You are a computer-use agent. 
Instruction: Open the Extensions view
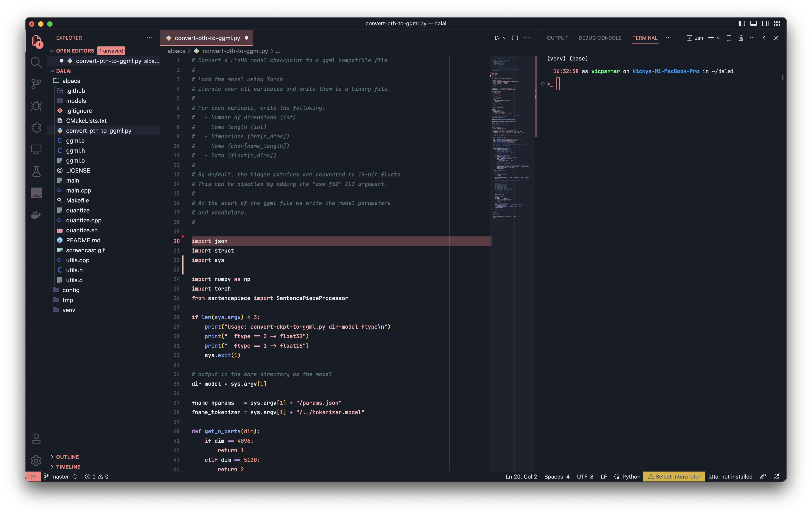click(36, 128)
